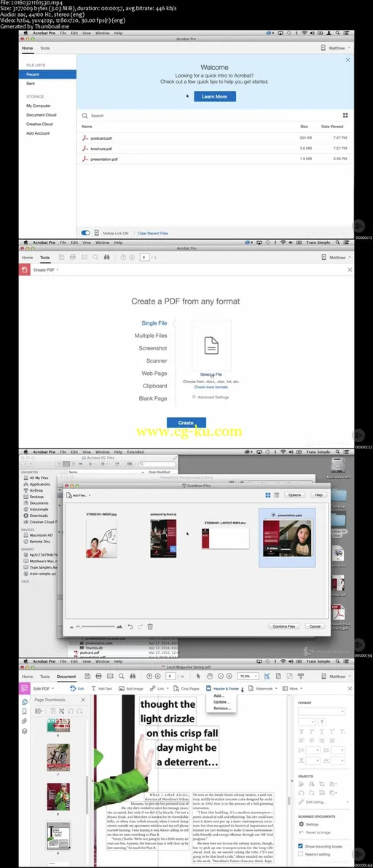Click the undo arrow in Combine Files dialog

click(130, 626)
